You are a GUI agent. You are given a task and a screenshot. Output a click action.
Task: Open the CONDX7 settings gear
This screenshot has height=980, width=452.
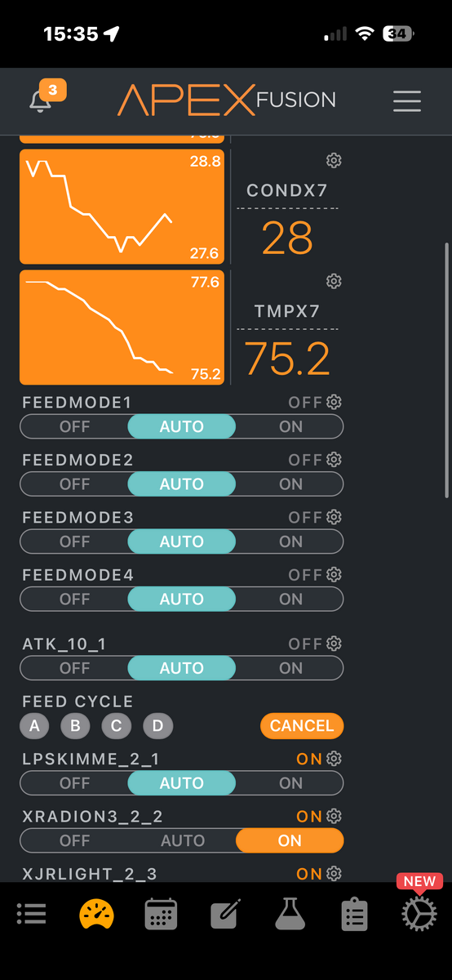tap(333, 160)
